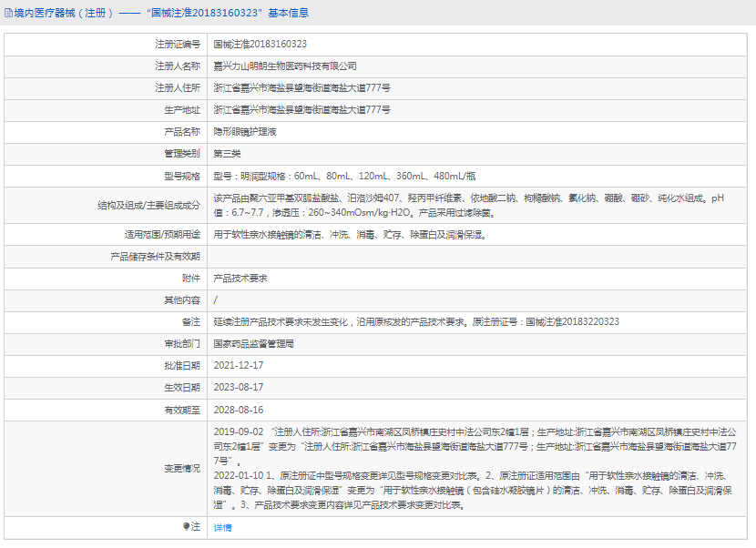This screenshot has width=756, height=548.
Task: Click expiry date 2028-08-16
Action: click(x=239, y=411)
